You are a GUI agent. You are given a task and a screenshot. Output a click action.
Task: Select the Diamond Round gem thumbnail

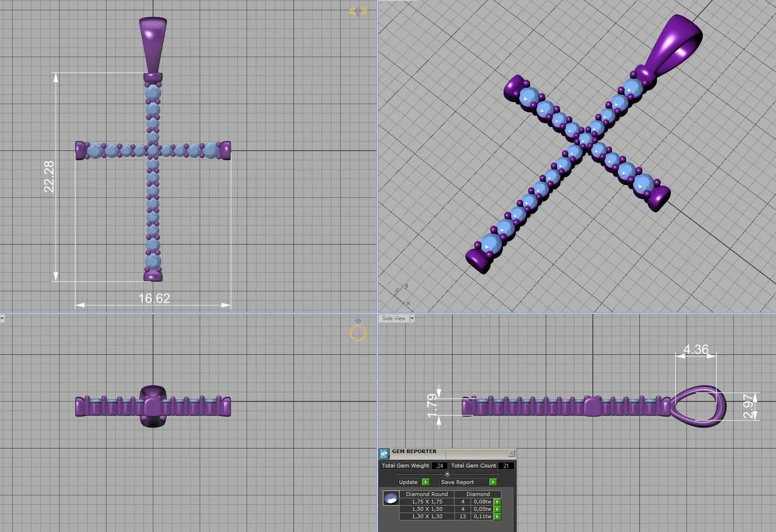click(391, 498)
